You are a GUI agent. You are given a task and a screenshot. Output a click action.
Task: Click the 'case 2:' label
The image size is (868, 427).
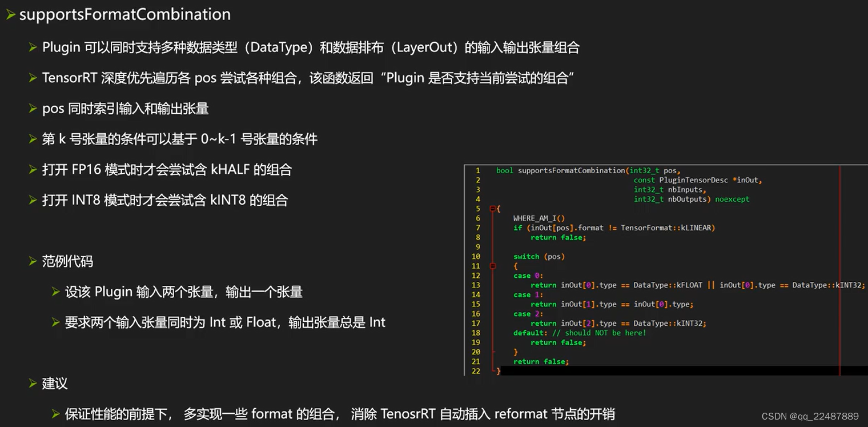tap(528, 314)
